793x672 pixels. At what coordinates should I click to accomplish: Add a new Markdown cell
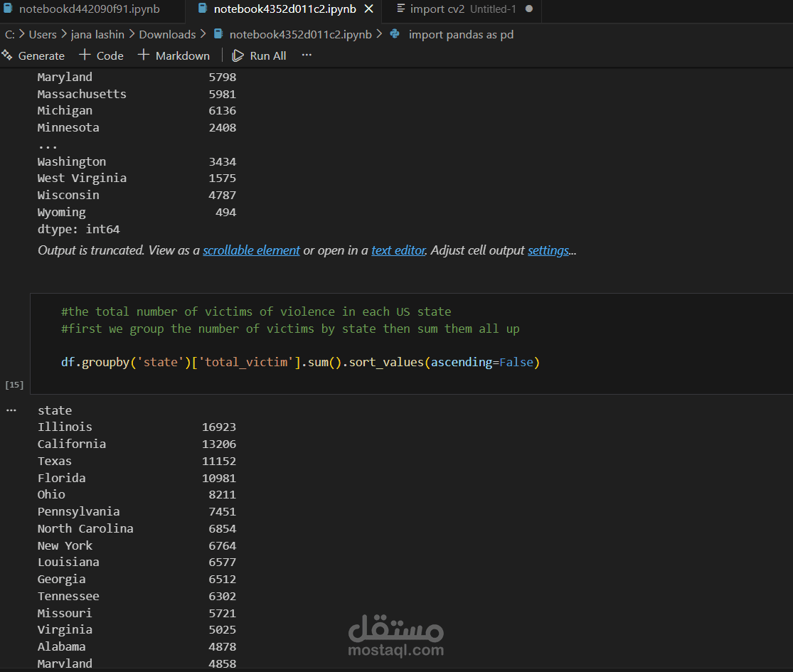tap(174, 55)
